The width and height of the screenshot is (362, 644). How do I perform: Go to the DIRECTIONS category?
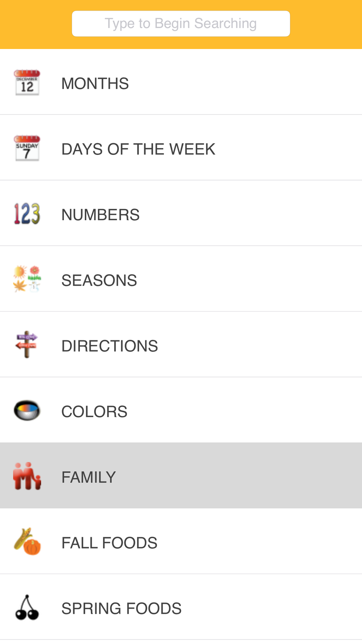click(110, 346)
